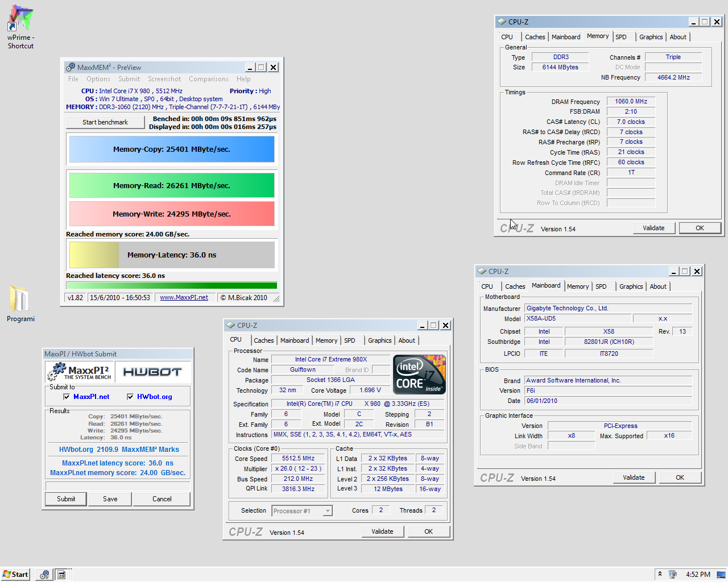The width and height of the screenshot is (728, 582).
Task: Open the Processor #1 selection dropdown
Action: 328,511
